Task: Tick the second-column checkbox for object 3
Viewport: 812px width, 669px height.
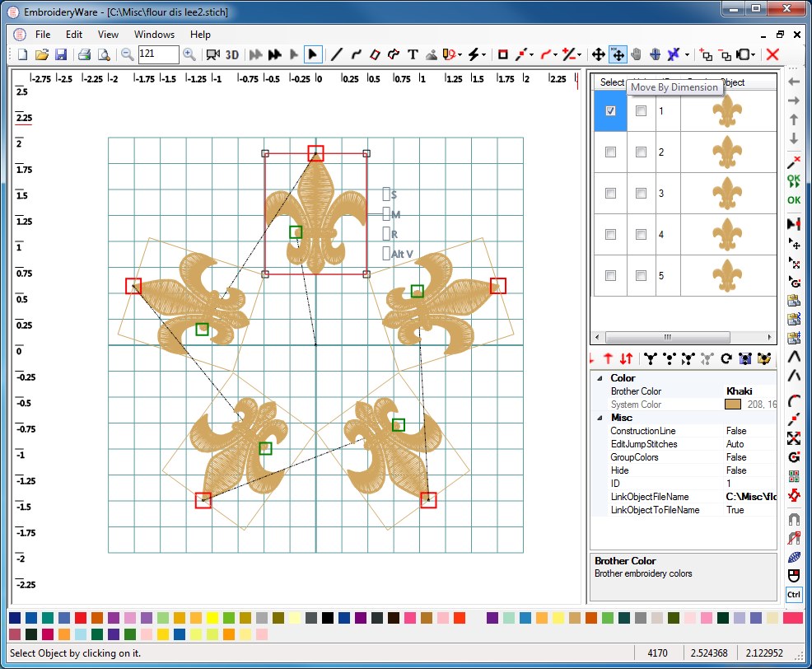Action: tap(641, 194)
